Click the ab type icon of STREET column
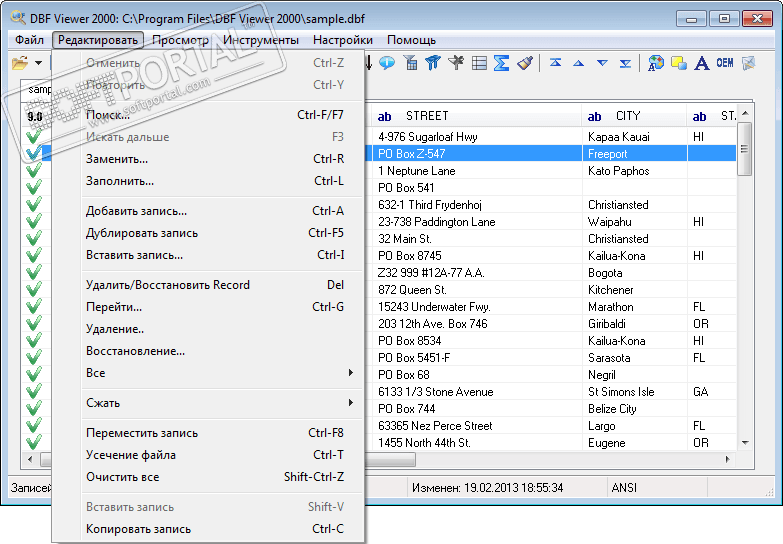Viewport: 783px width, 544px height. [385, 116]
